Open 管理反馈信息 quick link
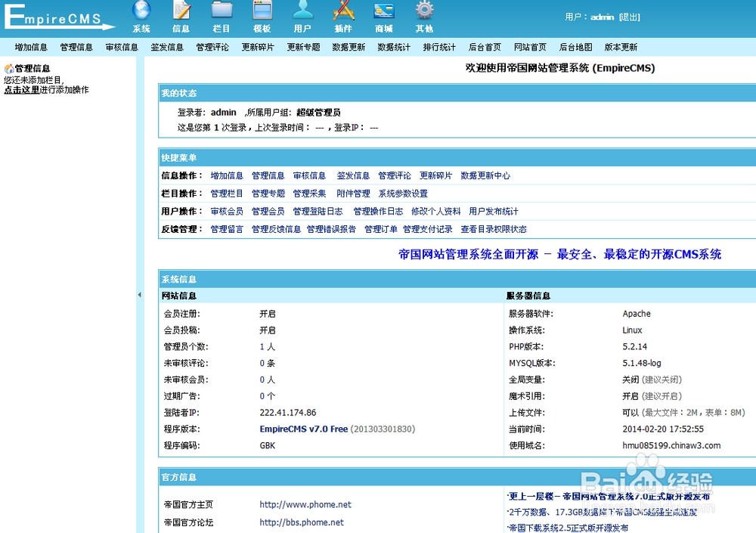 click(x=276, y=229)
